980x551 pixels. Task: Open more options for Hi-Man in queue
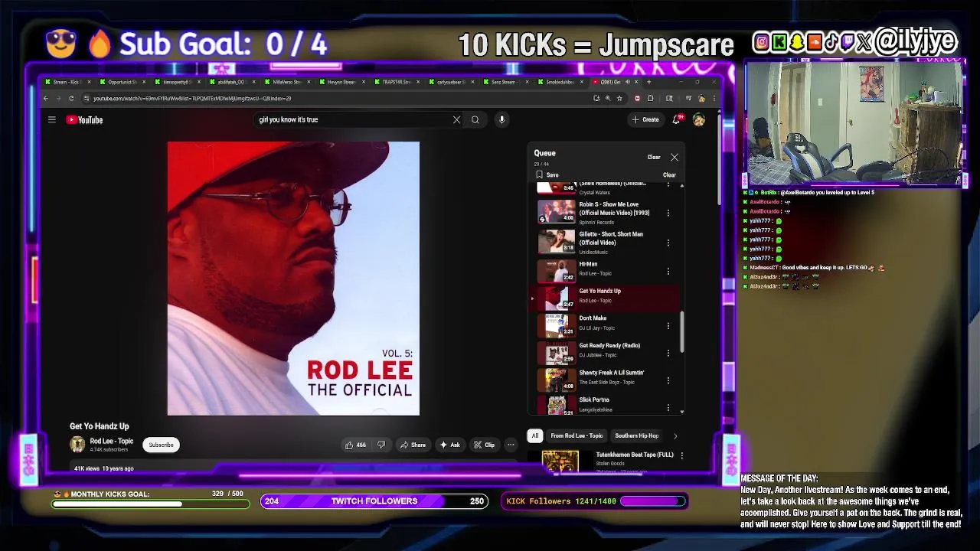668,271
